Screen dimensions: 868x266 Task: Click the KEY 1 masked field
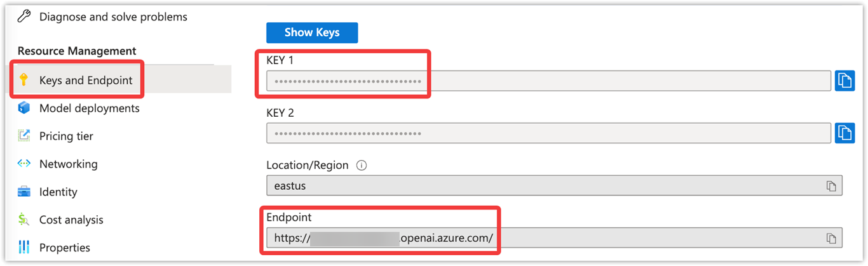tap(548, 81)
